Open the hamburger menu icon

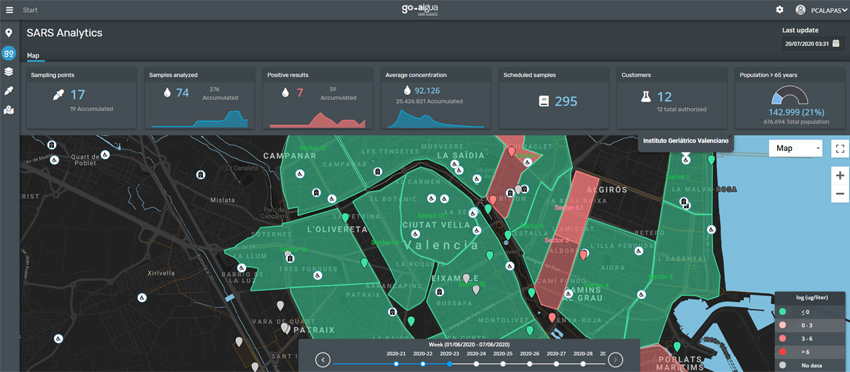point(9,10)
